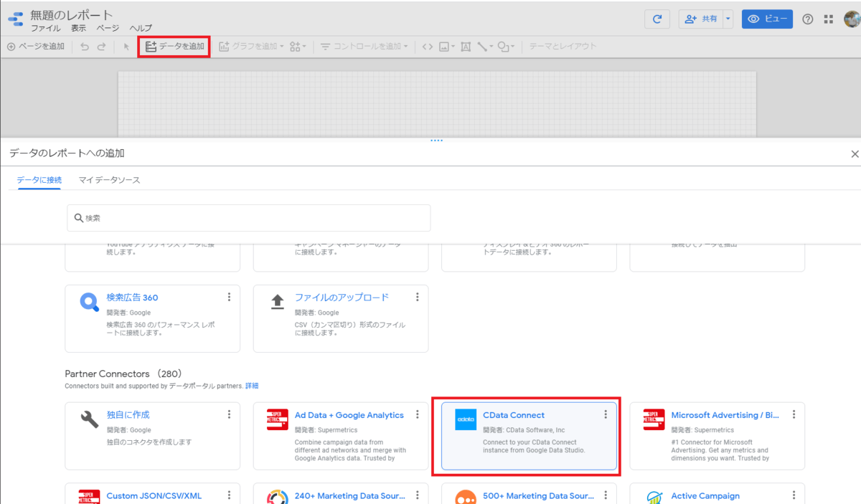Click the refresh data icon button

click(657, 19)
